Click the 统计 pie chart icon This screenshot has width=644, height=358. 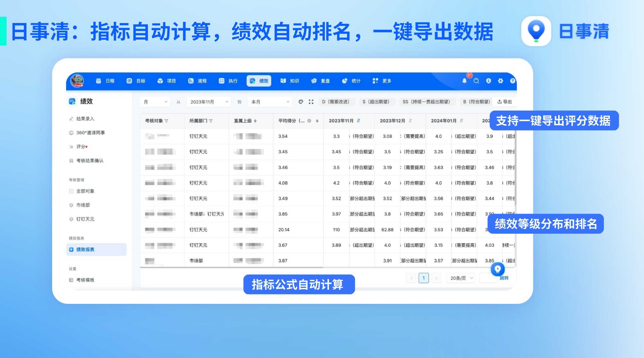click(345, 81)
